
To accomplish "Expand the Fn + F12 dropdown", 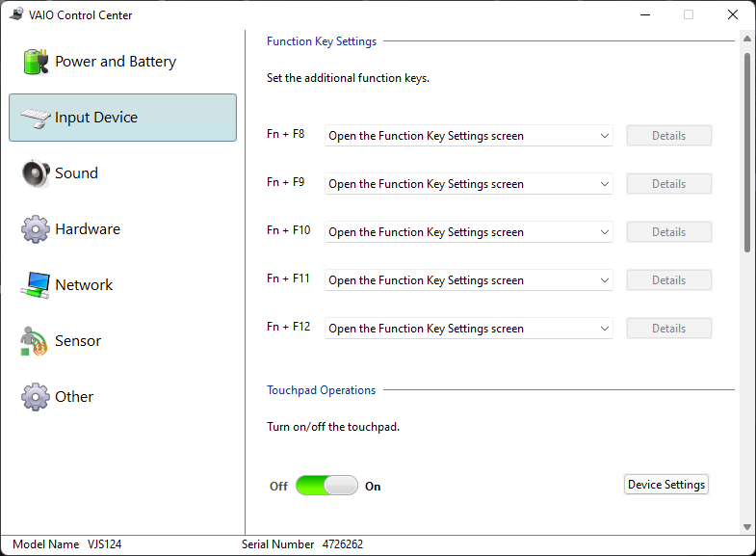I will 468,329.
